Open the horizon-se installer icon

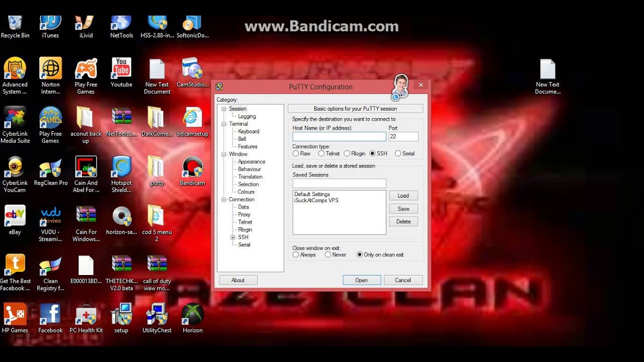click(x=121, y=220)
